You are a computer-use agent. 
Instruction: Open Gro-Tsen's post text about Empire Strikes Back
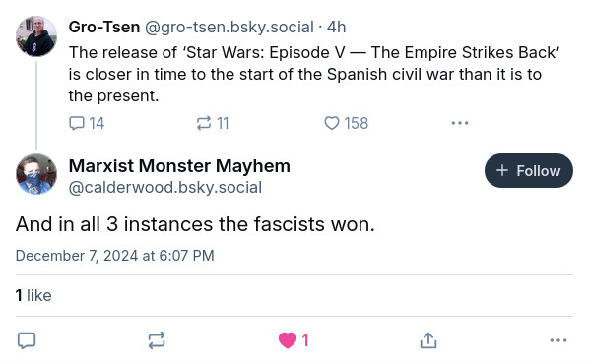314,75
